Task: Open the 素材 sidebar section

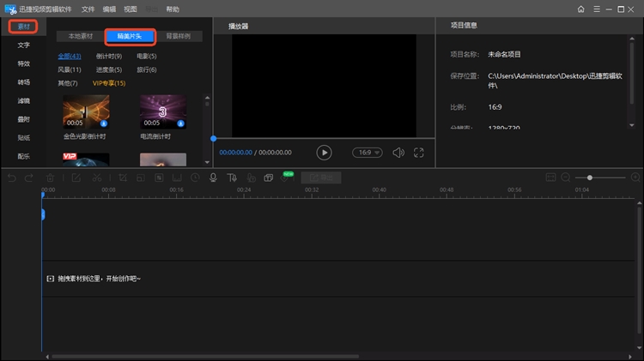Action: (x=23, y=27)
